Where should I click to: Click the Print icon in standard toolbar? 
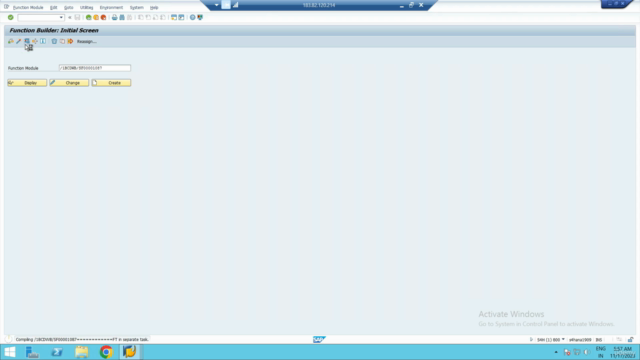(115, 18)
